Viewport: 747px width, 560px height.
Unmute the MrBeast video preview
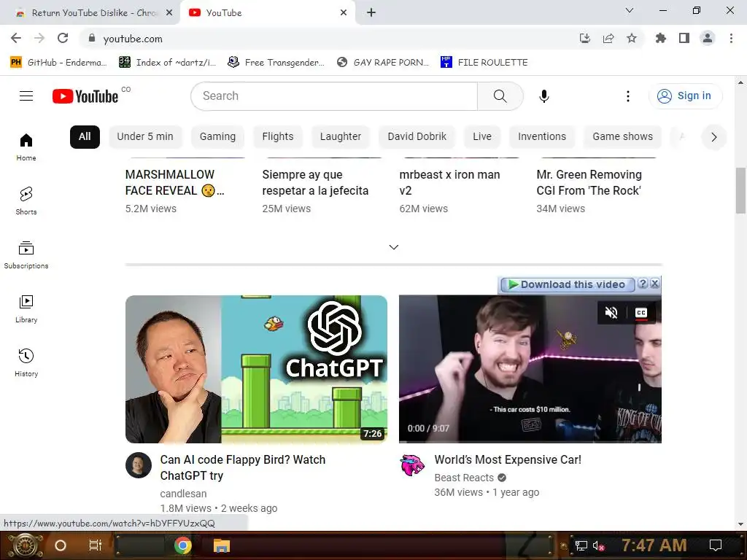611,312
